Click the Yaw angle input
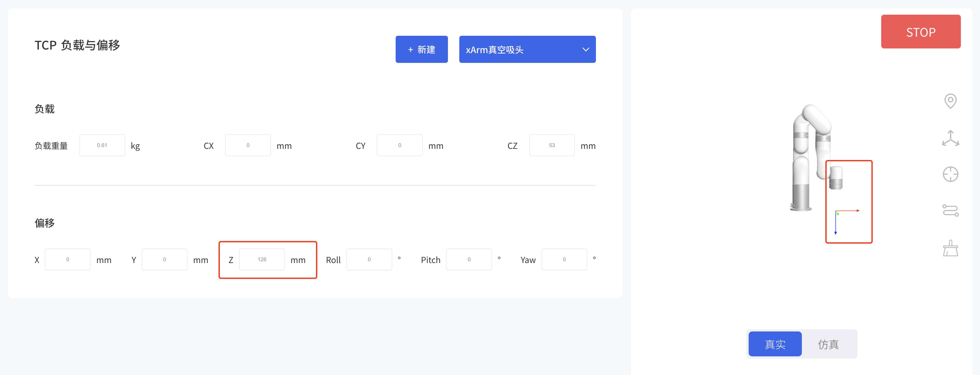 [x=564, y=259]
